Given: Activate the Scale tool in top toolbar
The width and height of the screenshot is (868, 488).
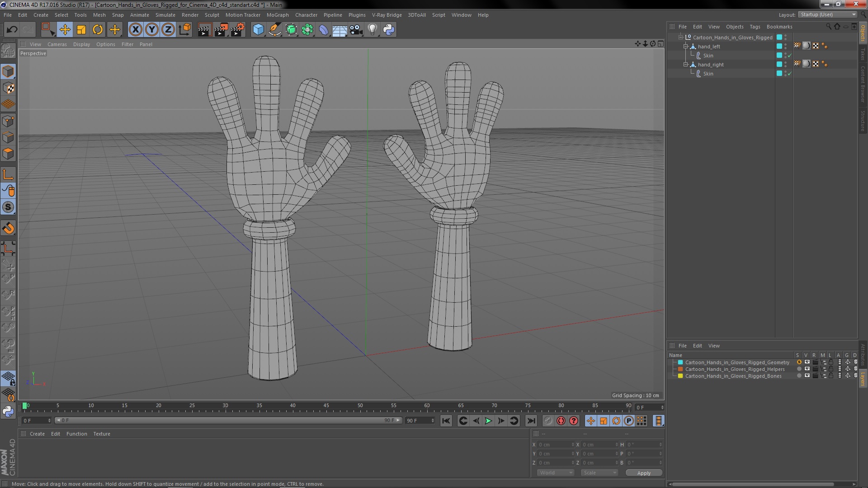Looking at the screenshot, I should 81,30.
